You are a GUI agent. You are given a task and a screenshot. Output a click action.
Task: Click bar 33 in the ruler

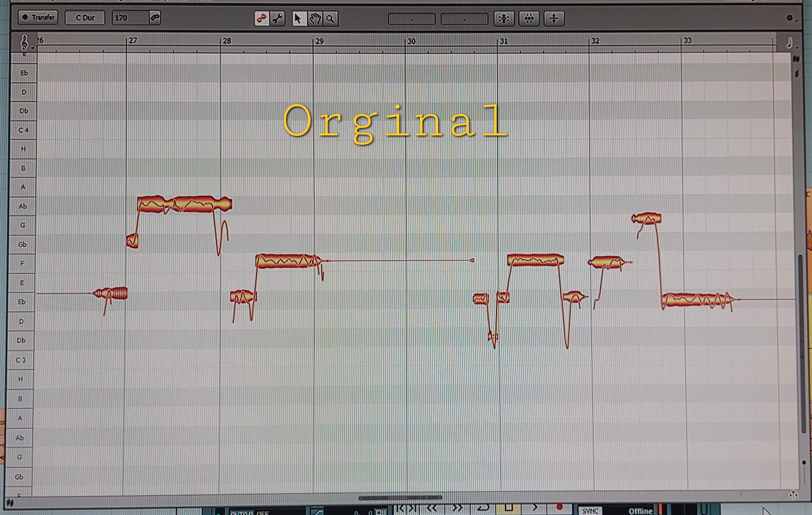click(687, 40)
